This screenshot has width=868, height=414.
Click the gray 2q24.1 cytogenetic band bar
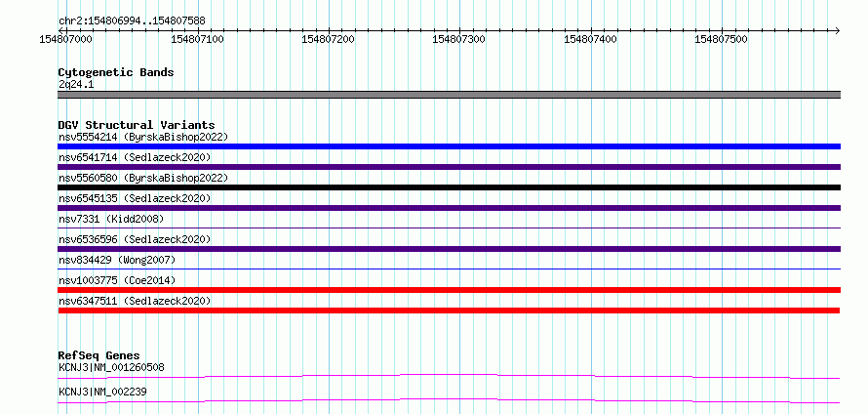click(449, 95)
